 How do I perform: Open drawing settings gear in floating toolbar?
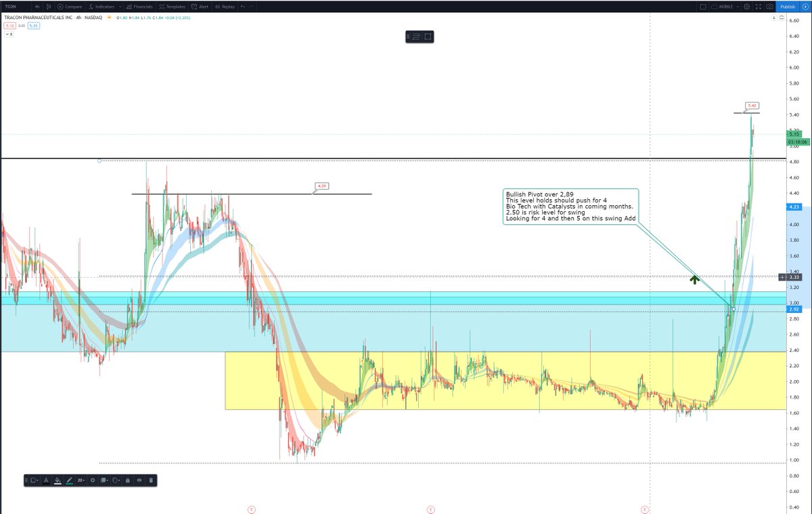point(93,480)
